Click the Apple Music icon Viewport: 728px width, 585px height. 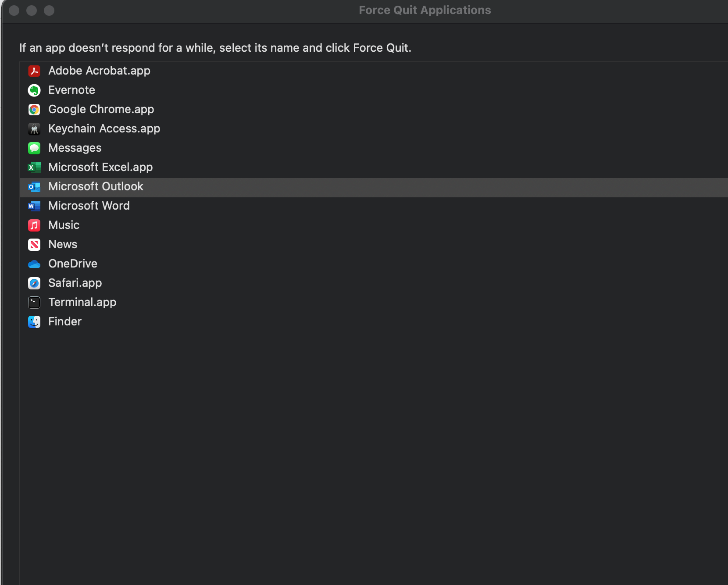click(34, 225)
